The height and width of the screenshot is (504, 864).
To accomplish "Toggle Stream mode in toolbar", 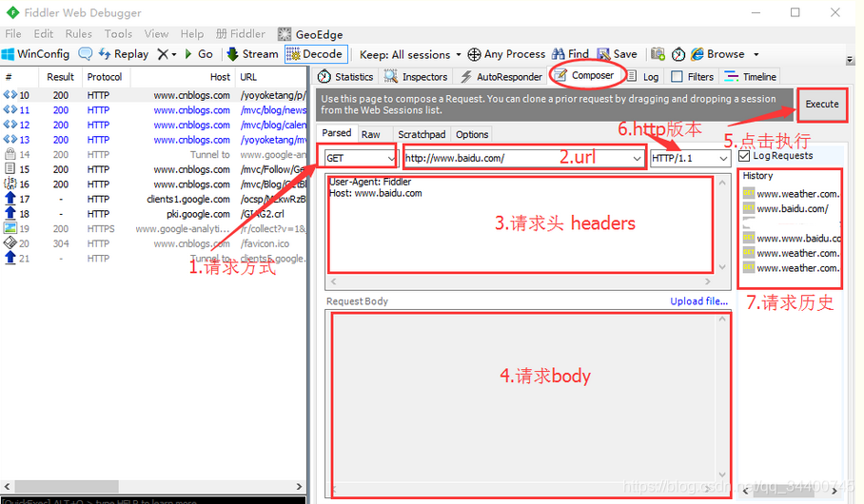I will point(253,54).
